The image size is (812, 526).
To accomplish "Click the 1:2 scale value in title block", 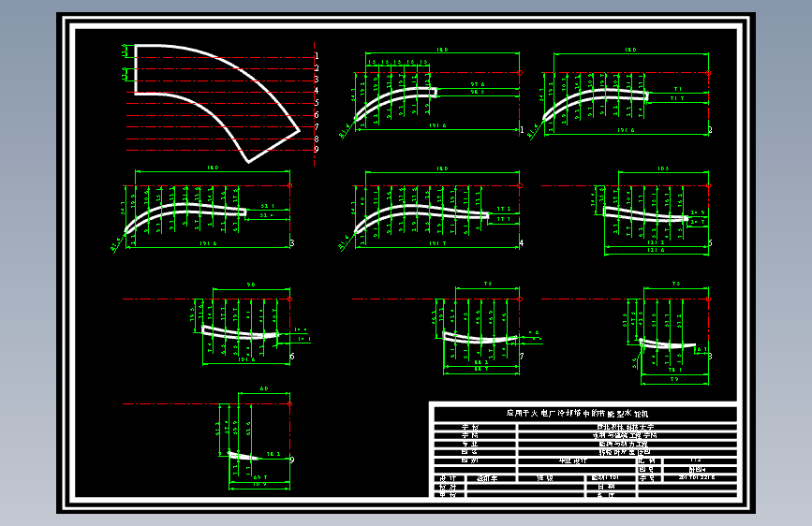I will [x=696, y=460].
